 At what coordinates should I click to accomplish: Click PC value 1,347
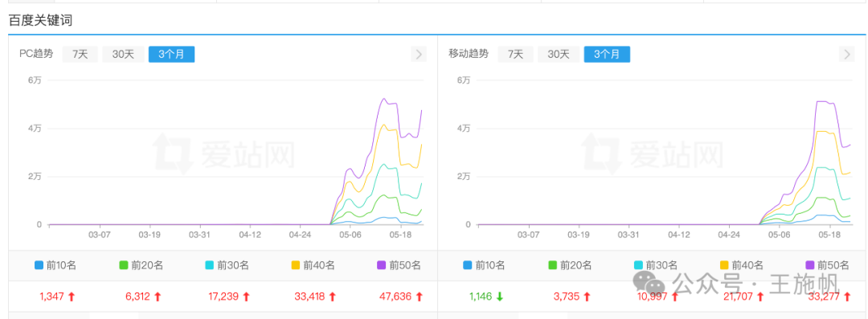[51, 297]
